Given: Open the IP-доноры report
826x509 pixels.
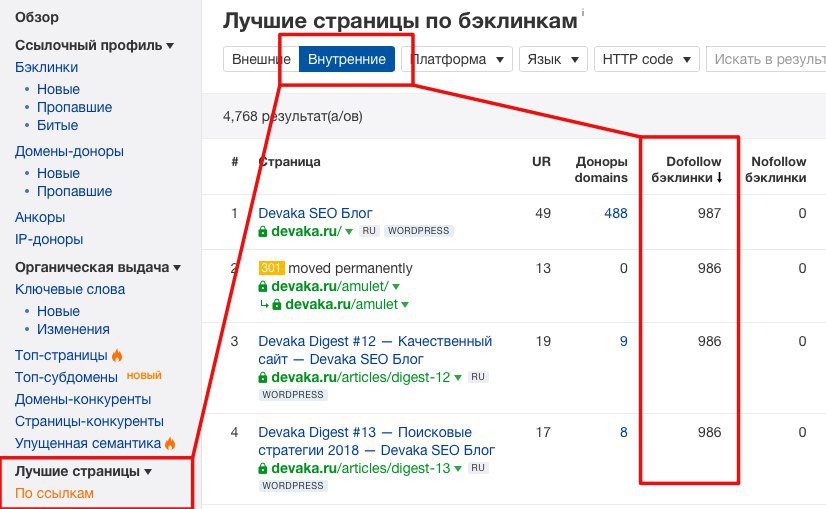Looking at the screenshot, I should coord(49,239).
